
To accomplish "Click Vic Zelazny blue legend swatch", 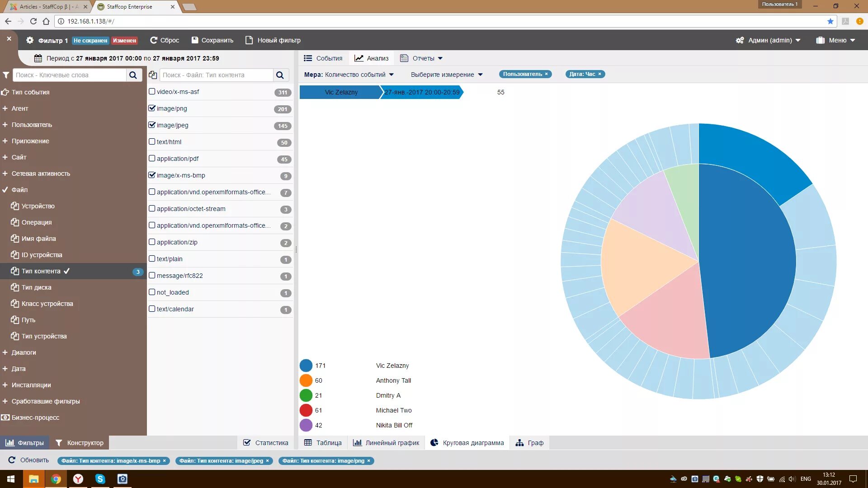I will pyautogui.click(x=306, y=366).
